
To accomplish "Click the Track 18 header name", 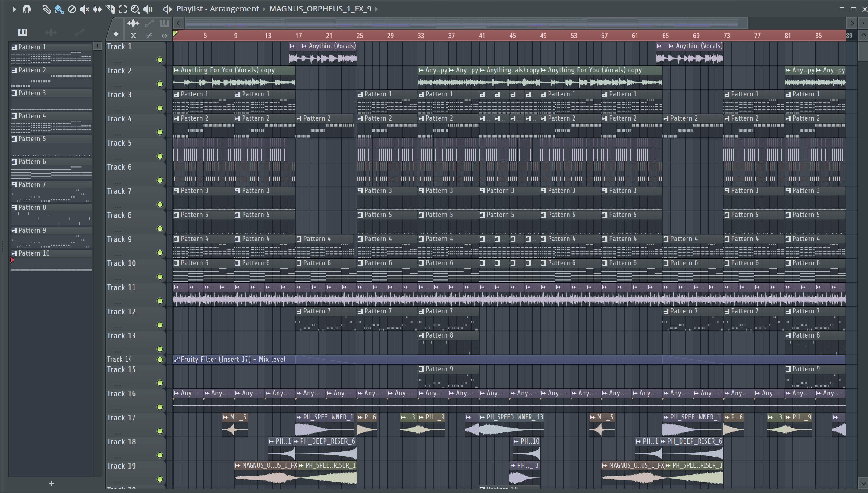I will 121,442.
